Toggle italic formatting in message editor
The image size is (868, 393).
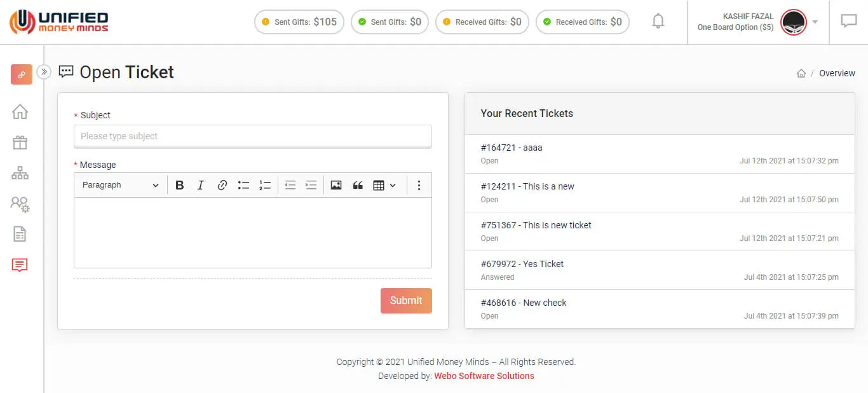click(x=201, y=185)
